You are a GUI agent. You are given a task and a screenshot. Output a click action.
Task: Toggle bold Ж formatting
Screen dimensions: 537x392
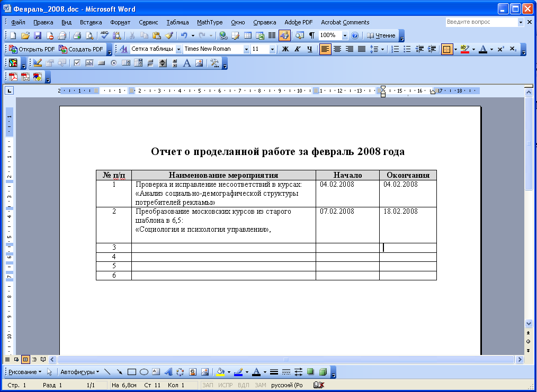tap(285, 49)
